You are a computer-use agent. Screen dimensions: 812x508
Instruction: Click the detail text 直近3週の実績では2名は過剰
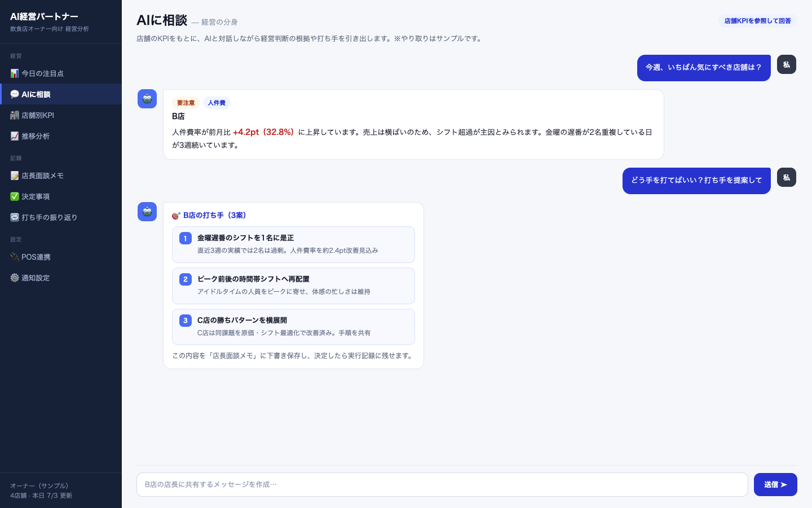click(288, 251)
